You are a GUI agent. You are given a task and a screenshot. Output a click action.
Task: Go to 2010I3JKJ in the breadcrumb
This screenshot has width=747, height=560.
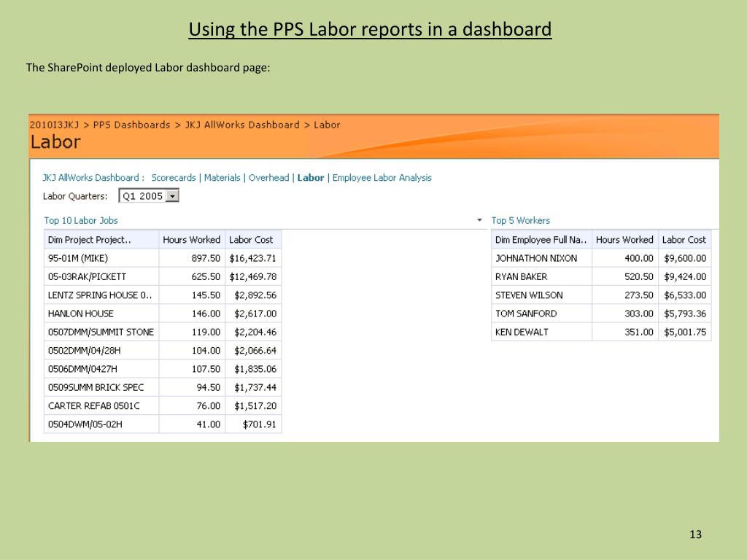coord(54,125)
